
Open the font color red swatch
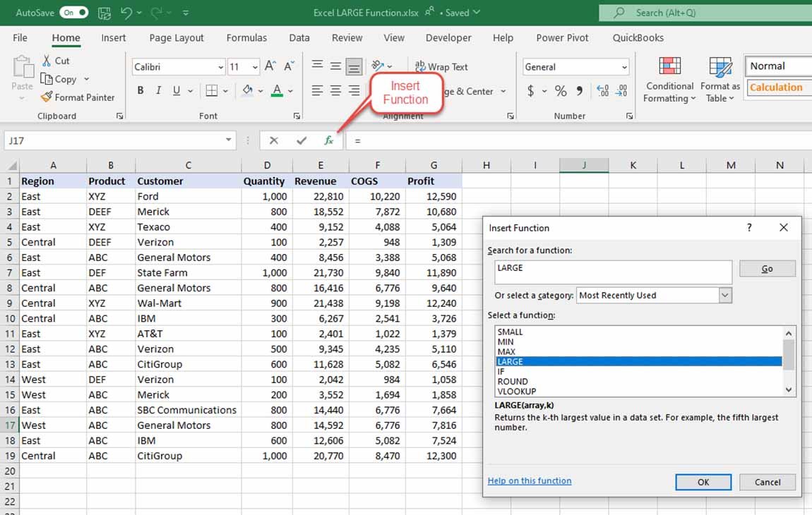tap(277, 90)
